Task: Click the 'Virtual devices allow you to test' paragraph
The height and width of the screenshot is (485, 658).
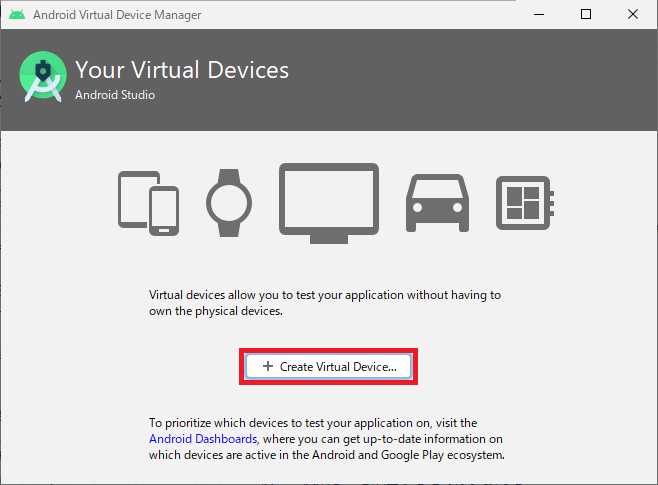Action: (325, 303)
